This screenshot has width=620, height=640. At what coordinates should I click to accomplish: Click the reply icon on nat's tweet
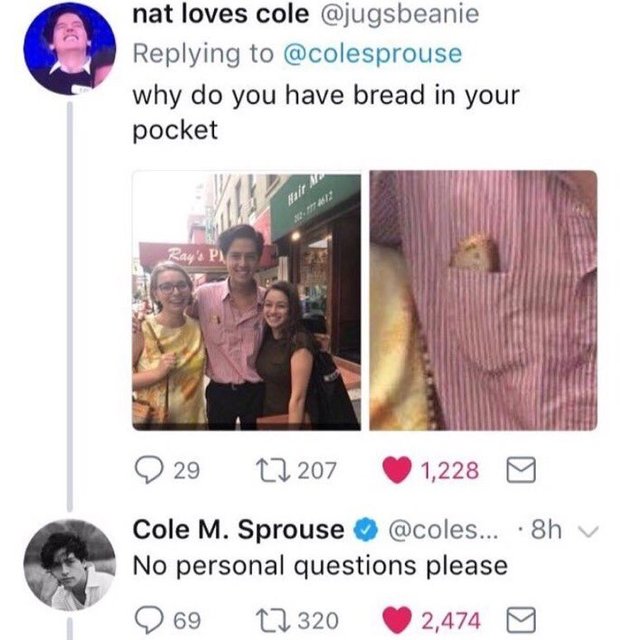click(148, 469)
